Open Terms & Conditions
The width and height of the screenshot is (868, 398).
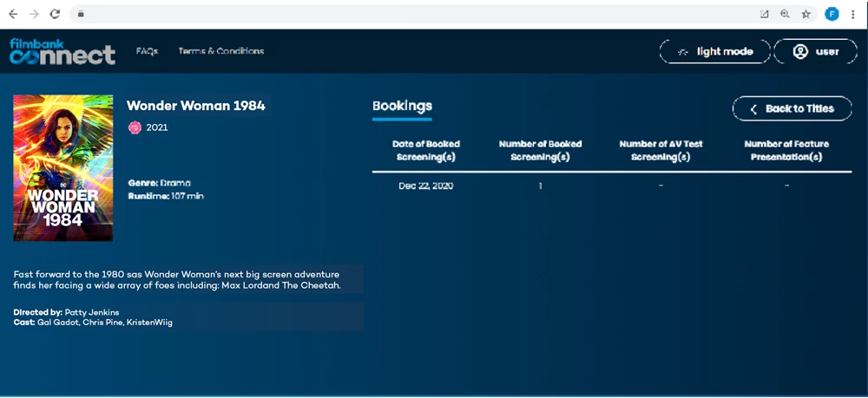(220, 51)
